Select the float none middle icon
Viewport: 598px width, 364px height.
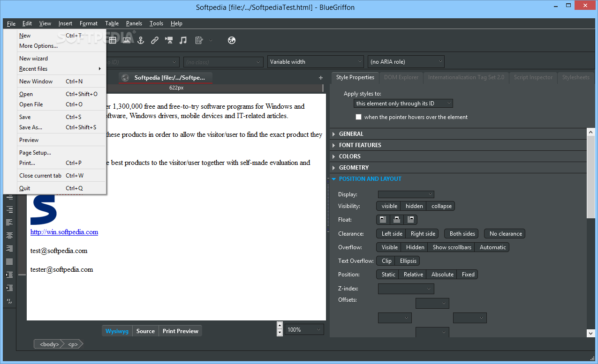pos(397,219)
